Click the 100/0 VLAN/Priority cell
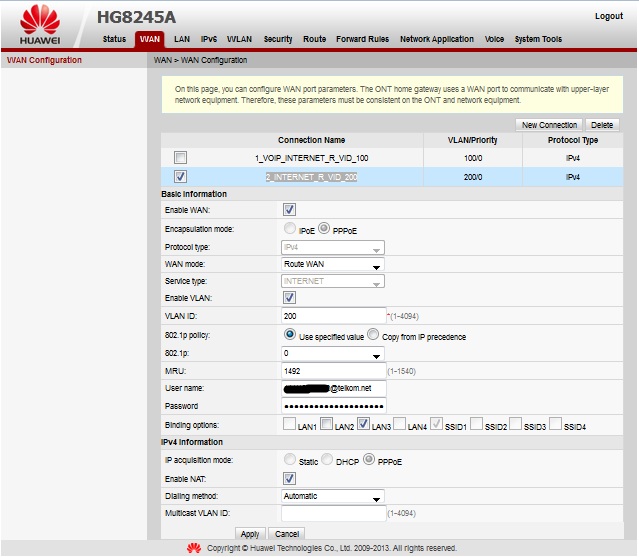Image resolution: width=639 pixels, height=557 pixels. [x=473, y=158]
